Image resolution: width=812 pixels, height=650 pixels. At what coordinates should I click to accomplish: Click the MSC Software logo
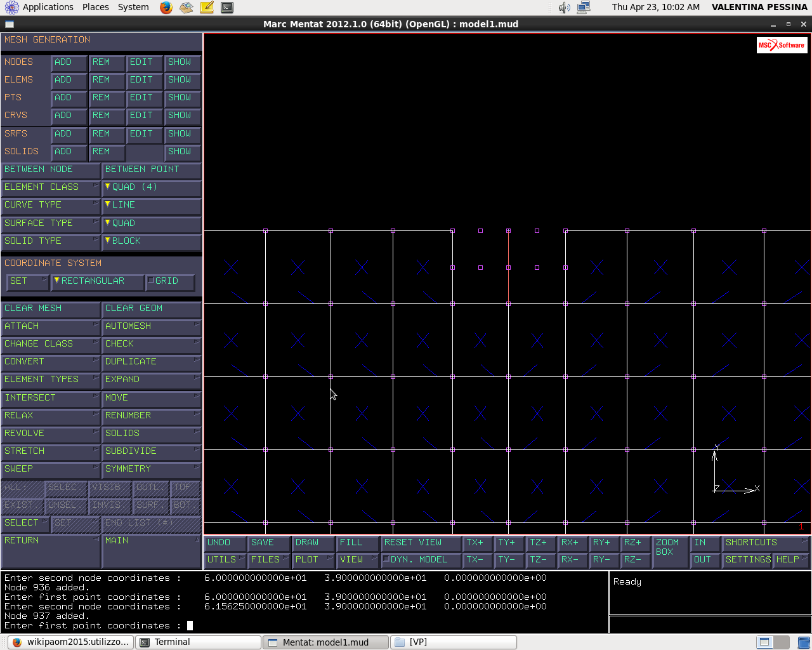782,45
